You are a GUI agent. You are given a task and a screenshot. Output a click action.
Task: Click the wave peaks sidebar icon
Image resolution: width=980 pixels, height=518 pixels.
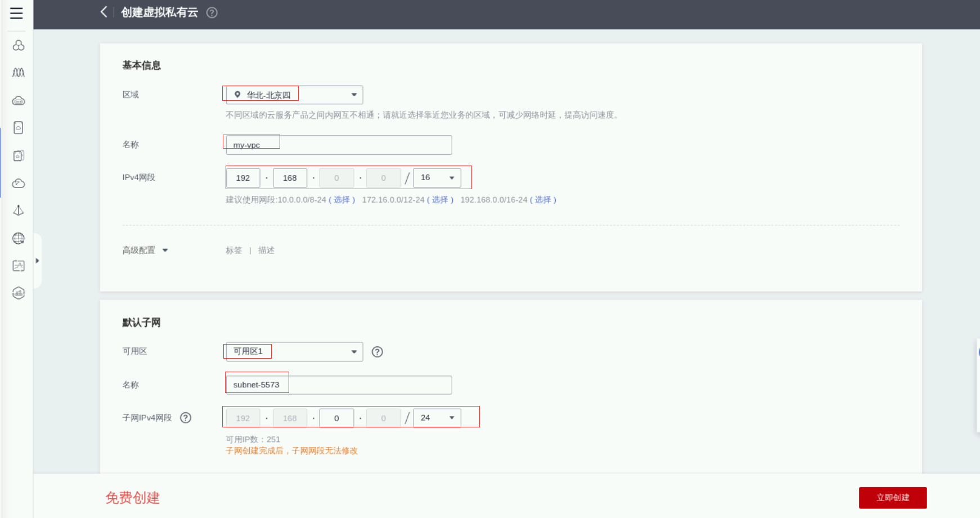(x=19, y=73)
